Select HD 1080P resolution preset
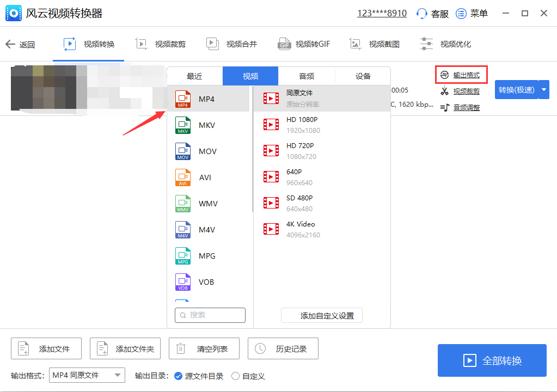 [322, 125]
